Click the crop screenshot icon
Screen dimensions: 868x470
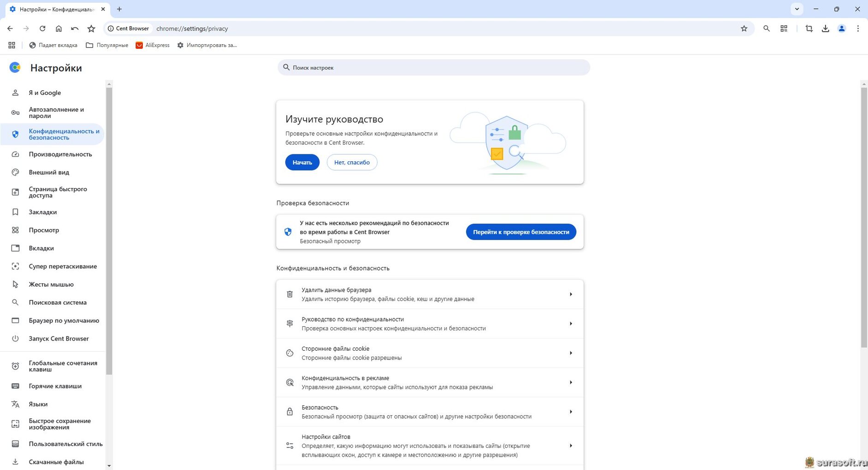(x=809, y=29)
